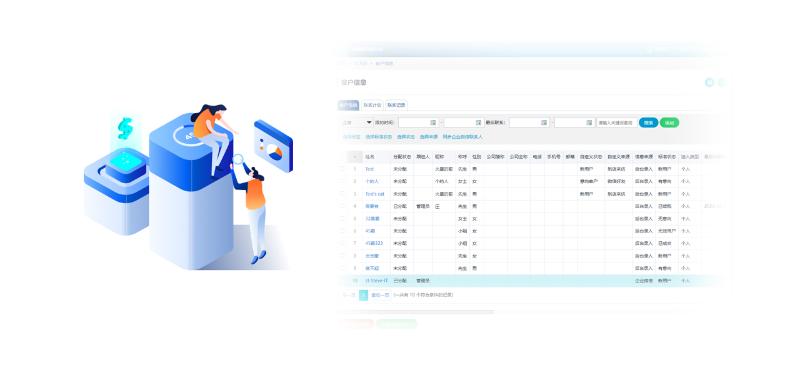
Task: Click the circular icon beside the page title
Action: (709, 82)
